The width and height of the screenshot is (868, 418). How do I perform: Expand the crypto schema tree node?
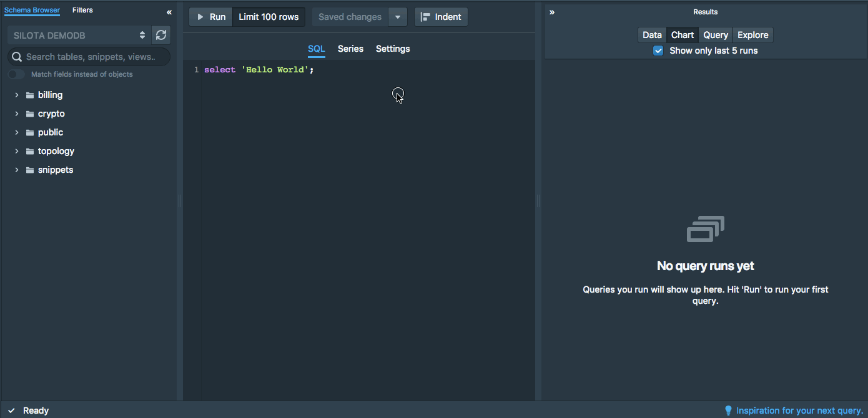tap(17, 114)
